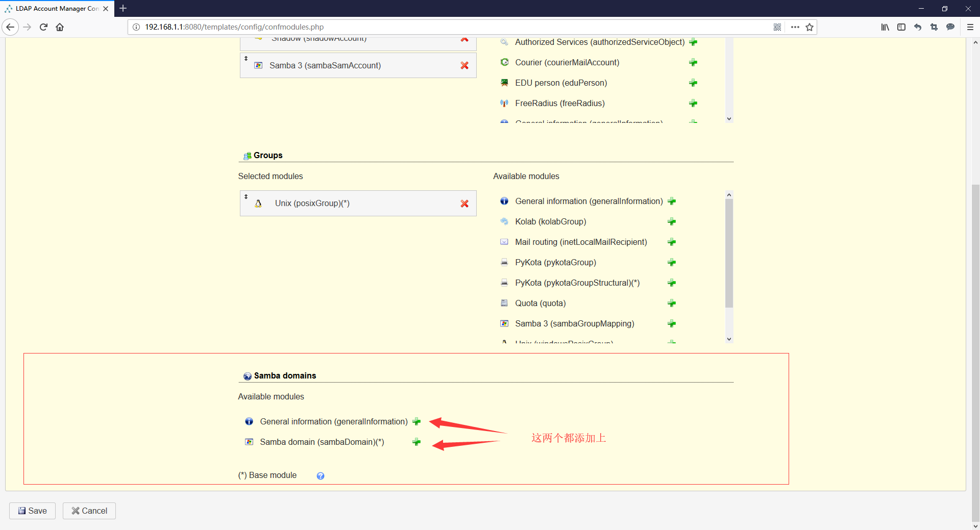Close the LDAP Account Manager tab
The height and width of the screenshot is (530, 980).
tap(106, 9)
